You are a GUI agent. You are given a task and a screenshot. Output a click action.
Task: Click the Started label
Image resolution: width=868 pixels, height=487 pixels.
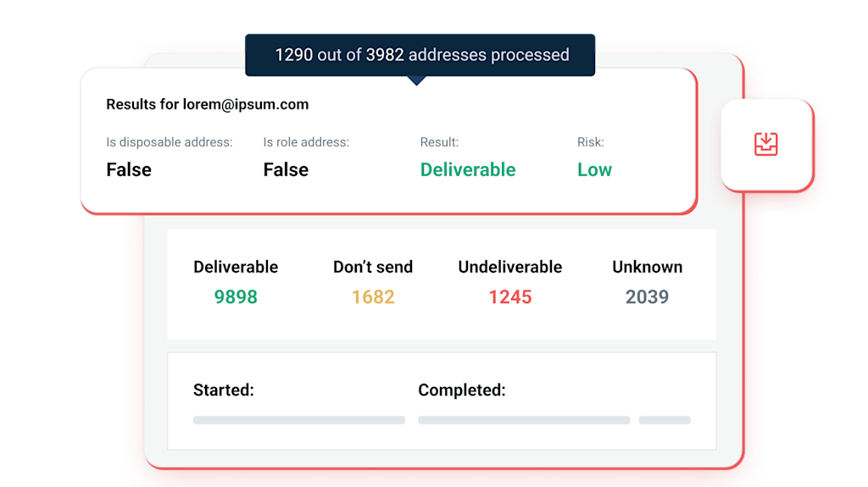[224, 390]
